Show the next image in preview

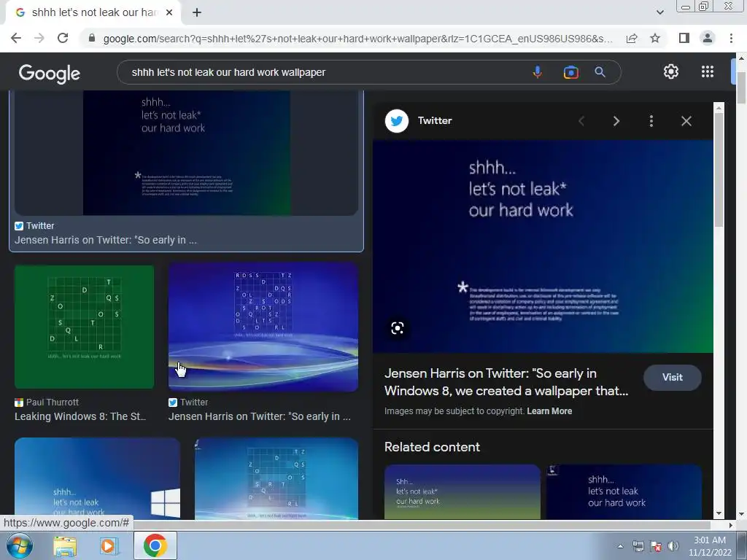pyautogui.click(x=616, y=121)
